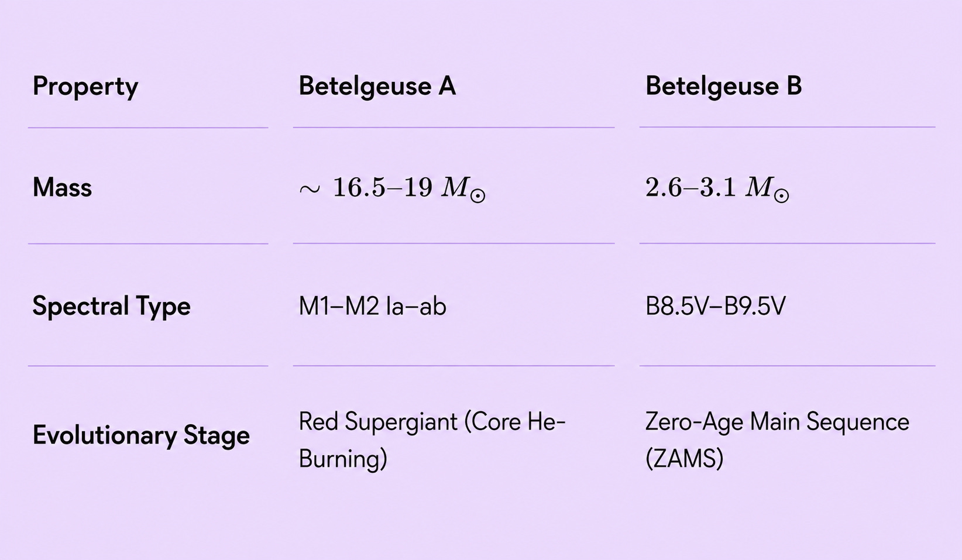
Task: Click the divider line below Betelgeuse A's M1–M2 Ia–ab
Action: (x=453, y=366)
